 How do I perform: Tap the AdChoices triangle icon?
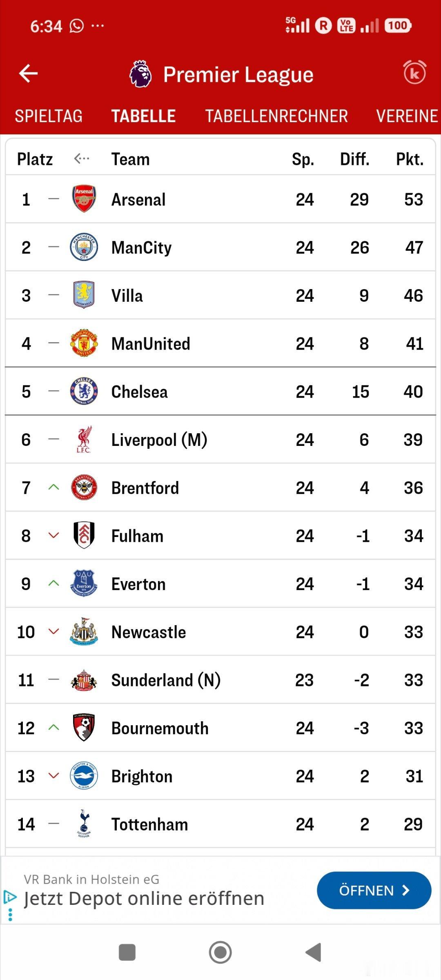point(10,897)
